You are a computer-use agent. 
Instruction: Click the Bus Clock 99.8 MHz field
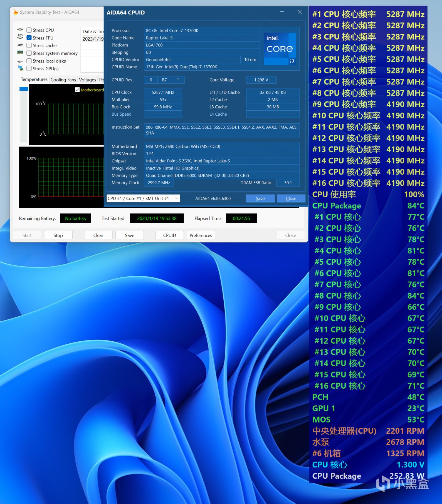pos(163,107)
